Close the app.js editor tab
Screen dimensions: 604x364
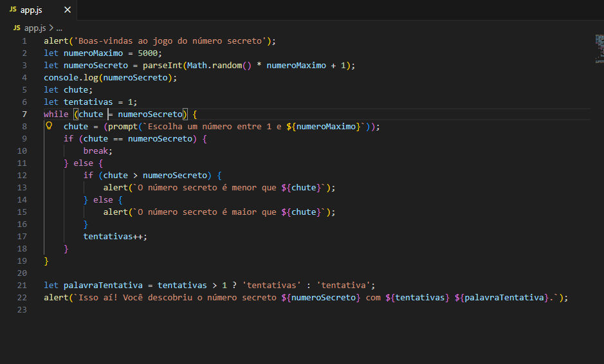68,10
